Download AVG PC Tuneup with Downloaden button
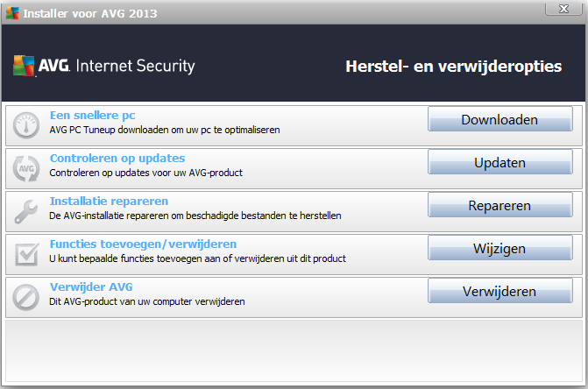The height and width of the screenshot is (389, 588). pyautogui.click(x=499, y=119)
